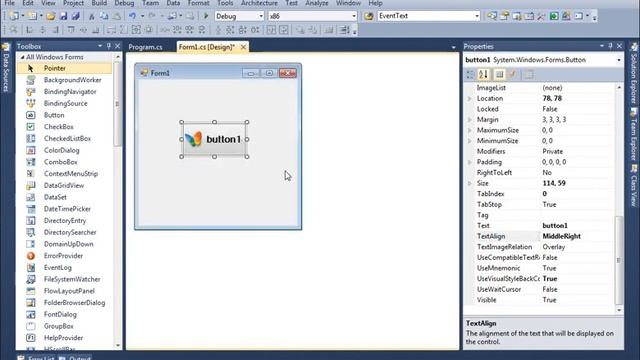Screen dimensions: 640x360
Task: Click the Toolbox wrench icon in toolbar
Action: (541, 16)
